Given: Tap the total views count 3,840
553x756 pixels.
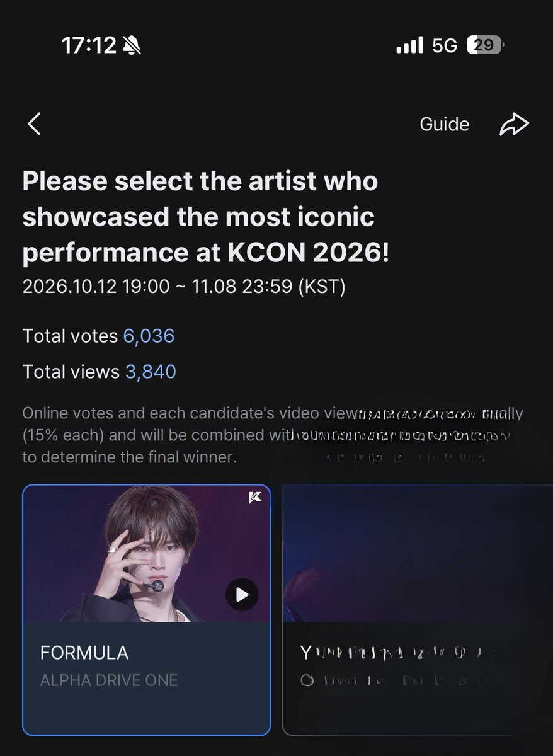Looking at the screenshot, I should click(151, 372).
